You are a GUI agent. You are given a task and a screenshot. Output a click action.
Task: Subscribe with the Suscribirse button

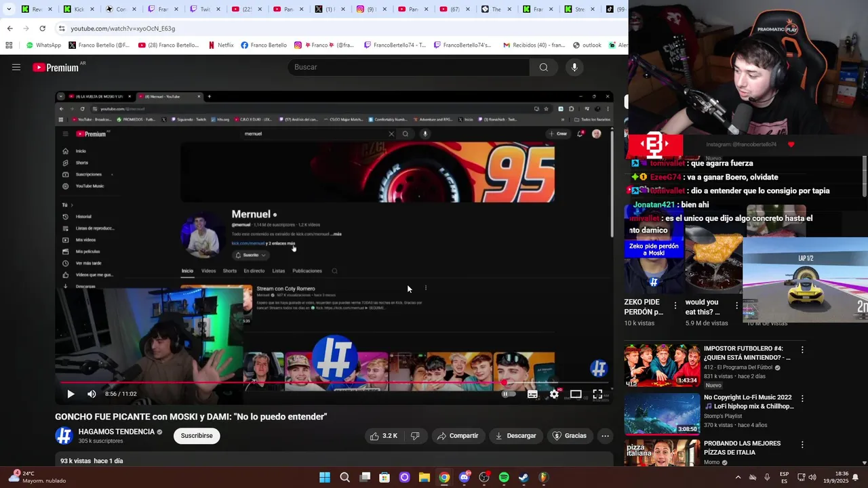(197, 436)
